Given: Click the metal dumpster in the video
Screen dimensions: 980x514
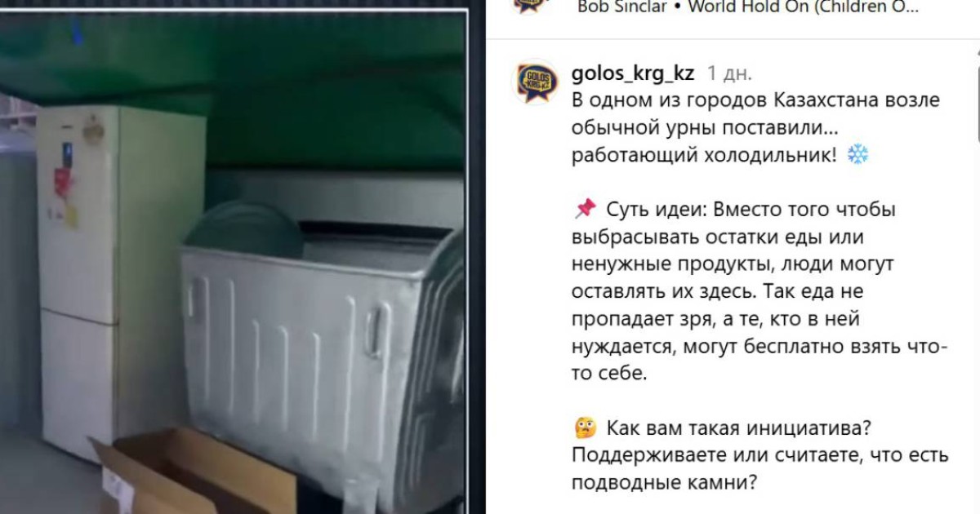Looking at the screenshot, I should click(x=323, y=359).
